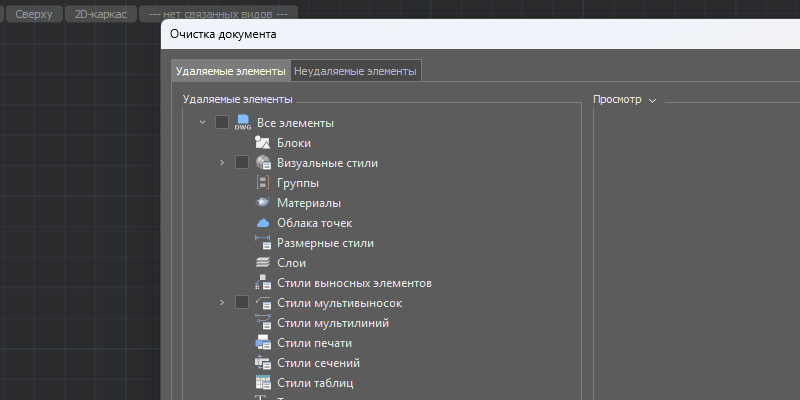800x400 pixels.
Task: Click the Plot styles (Стили печати) icon
Action: pyautogui.click(x=263, y=343)
